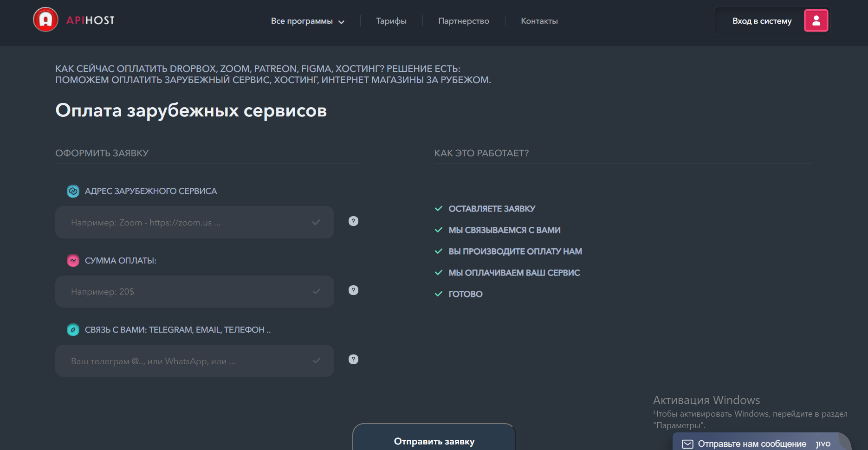Click the chat icon beside СВЯЗЬ С ВАМИ

[x=73, y=330]
